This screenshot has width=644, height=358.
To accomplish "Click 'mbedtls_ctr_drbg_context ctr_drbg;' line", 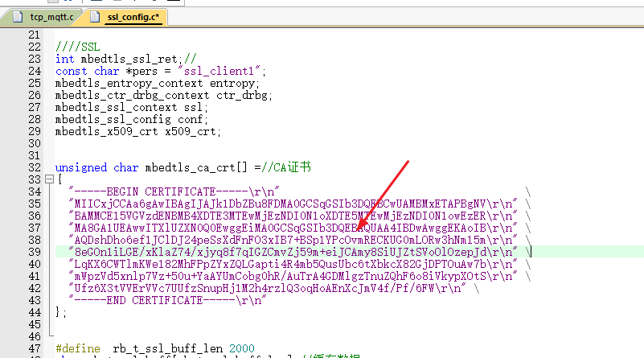I will point(163,96).
